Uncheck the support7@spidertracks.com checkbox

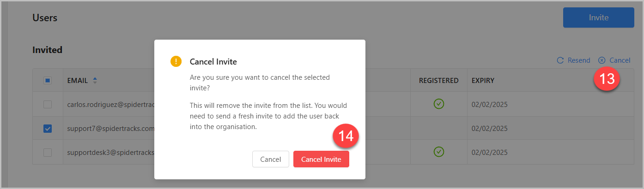(48, 129)
